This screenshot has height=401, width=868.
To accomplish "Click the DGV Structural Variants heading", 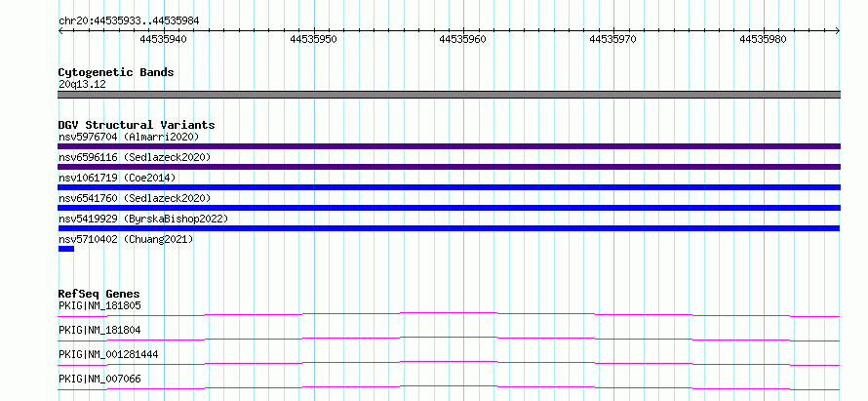I will pyautogui.click(x=137, y=125).
